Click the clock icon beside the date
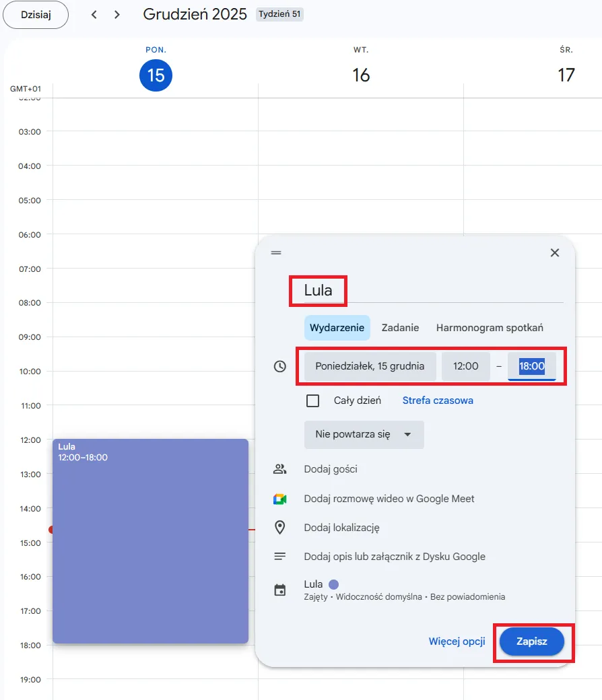This screenshot has width=602, height=700. click(x=280, y=367)
